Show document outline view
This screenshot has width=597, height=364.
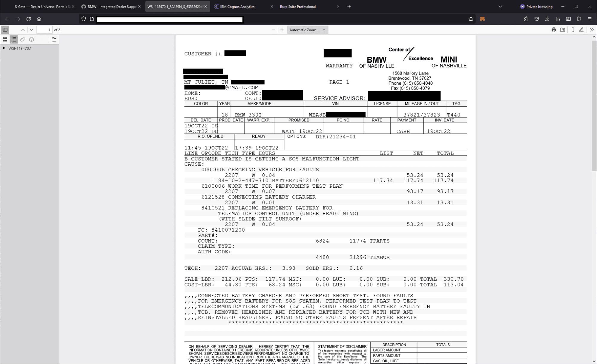(x=14, y=39)
